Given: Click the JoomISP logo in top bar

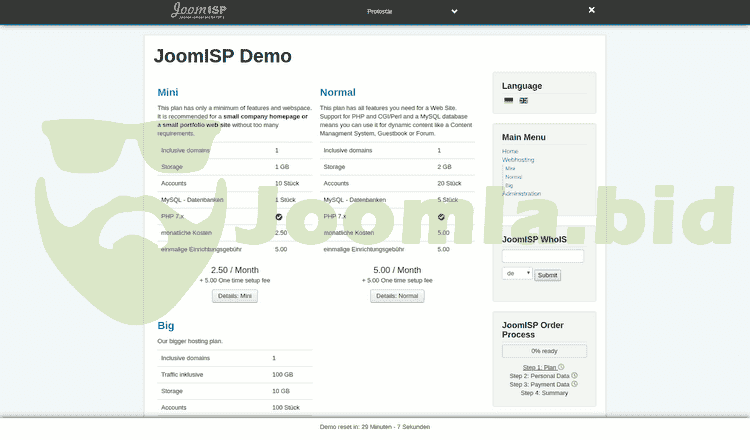Looking at the screenshot, I should 198,11.
